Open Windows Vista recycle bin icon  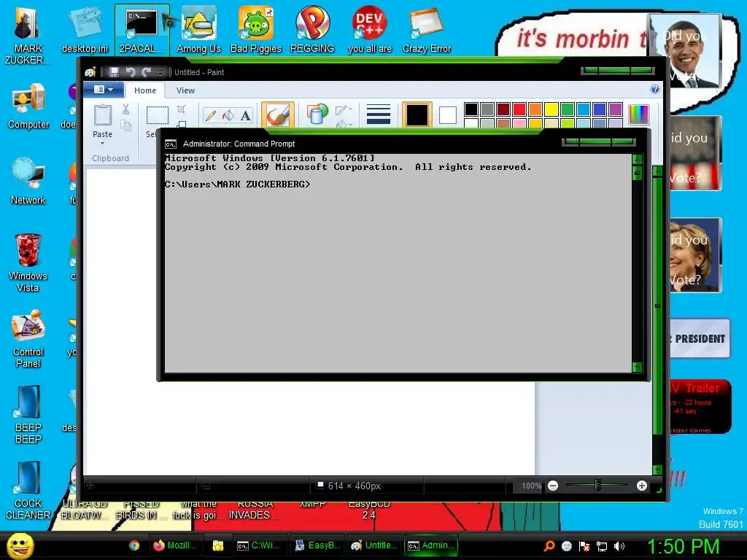point(28,262)
